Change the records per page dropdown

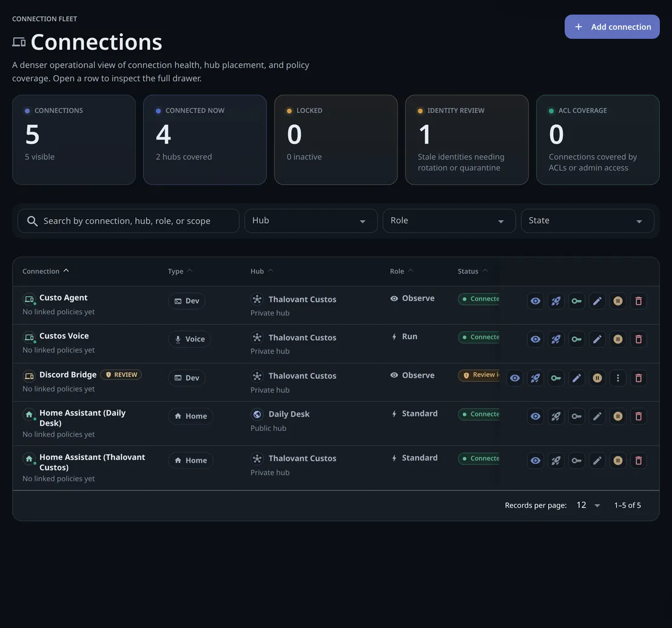588,505
